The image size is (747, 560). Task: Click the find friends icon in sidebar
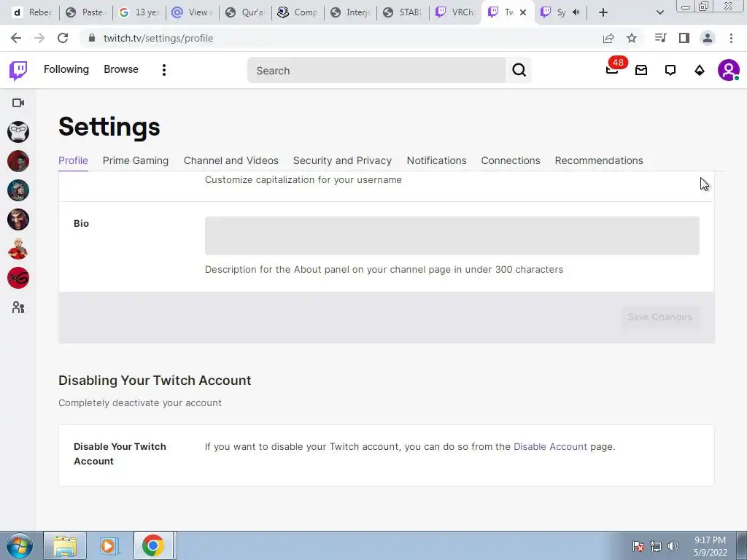tap(18, 307)
